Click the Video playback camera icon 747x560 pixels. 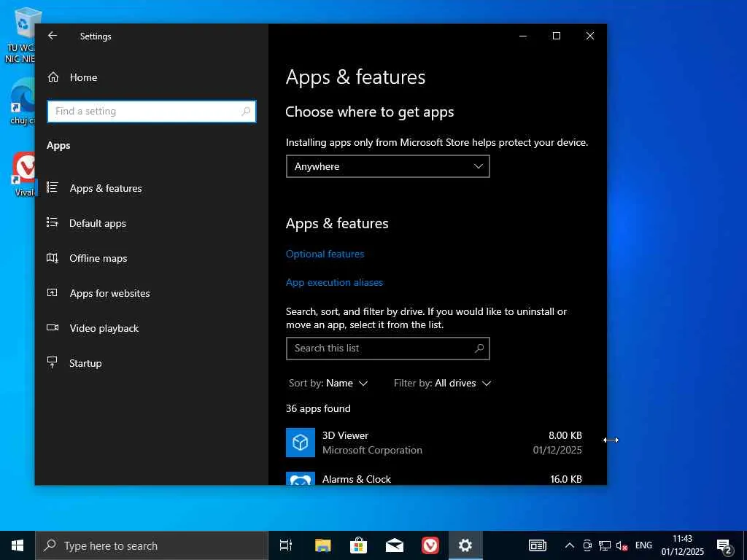pyautogui.click(x=53, y=327)
